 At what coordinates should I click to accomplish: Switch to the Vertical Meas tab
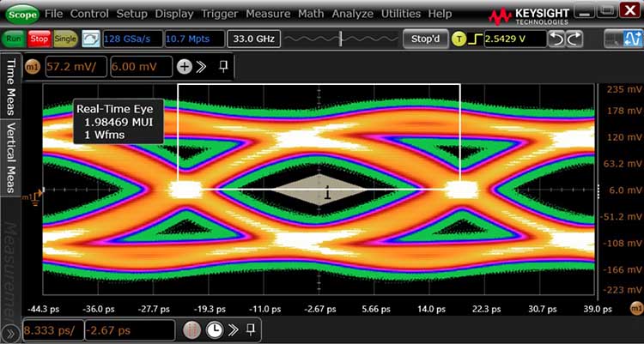(x=11, y=157)
